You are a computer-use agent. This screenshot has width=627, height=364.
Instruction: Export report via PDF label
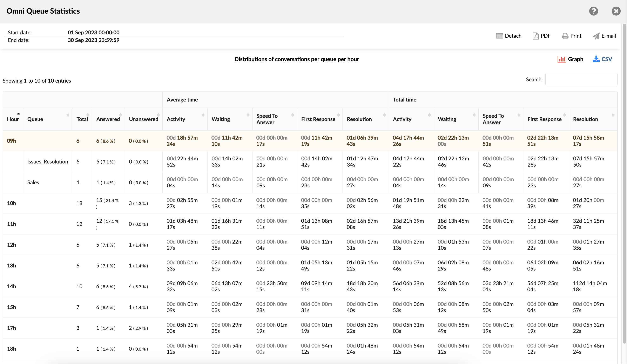pyautogui.click(x=545, y=36)
